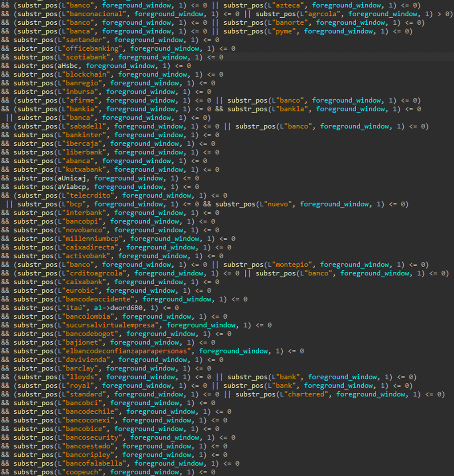Click the "activobank" string
Screen dimensions: 454x476
pos(86,256)
